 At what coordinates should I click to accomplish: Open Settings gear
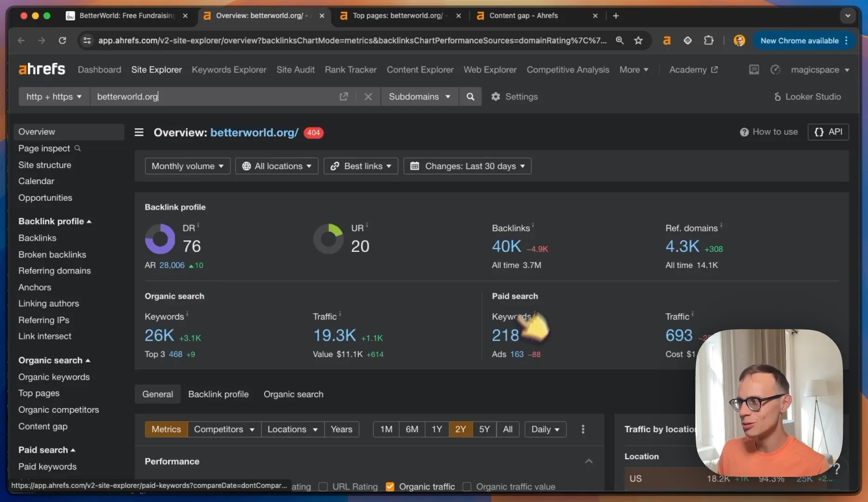point(514,97)
